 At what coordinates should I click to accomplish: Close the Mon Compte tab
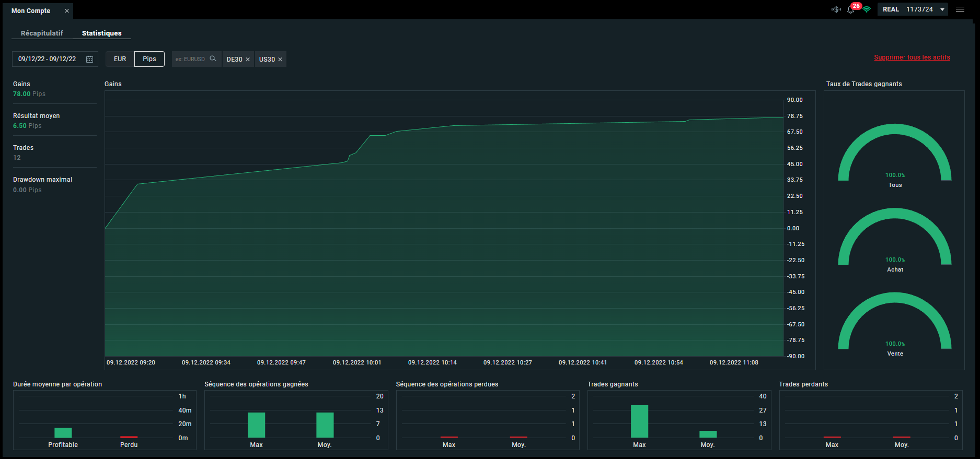[x=67, y=11]
